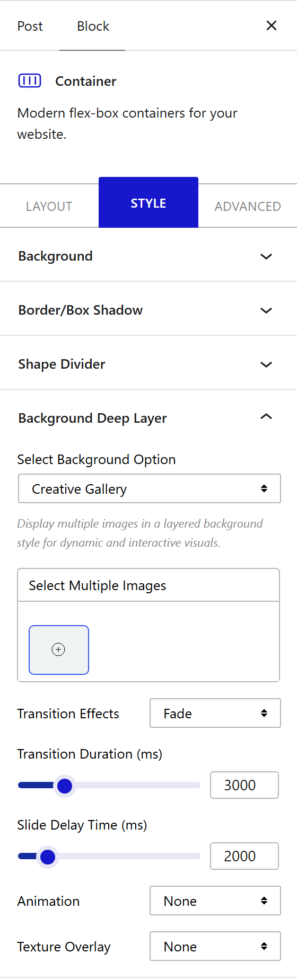Click the 'Modern flex-box containers' description
Viewport: 297px width, 980px height.
[127, 123]
